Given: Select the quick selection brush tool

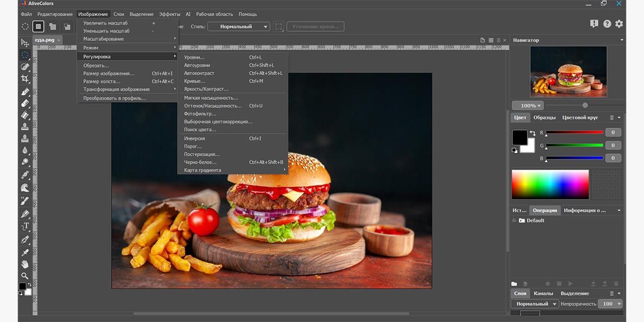Looking at the screenshot, I should (x=25, y=67).
